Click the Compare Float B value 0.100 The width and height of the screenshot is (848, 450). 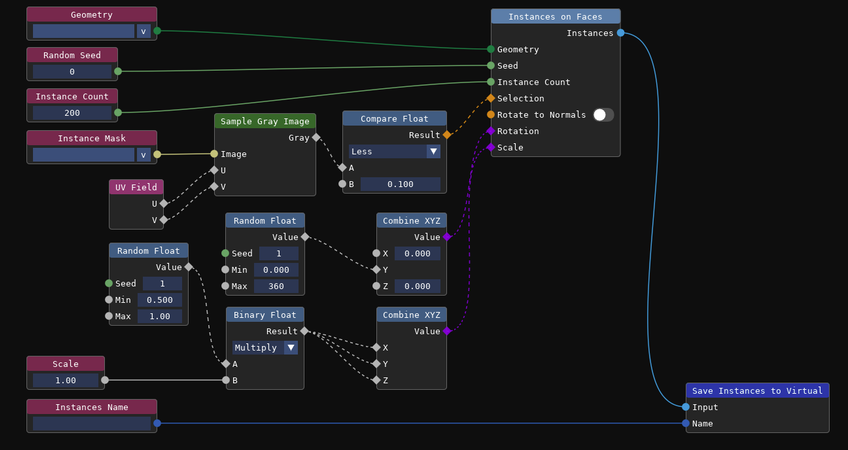coord(400,184)
